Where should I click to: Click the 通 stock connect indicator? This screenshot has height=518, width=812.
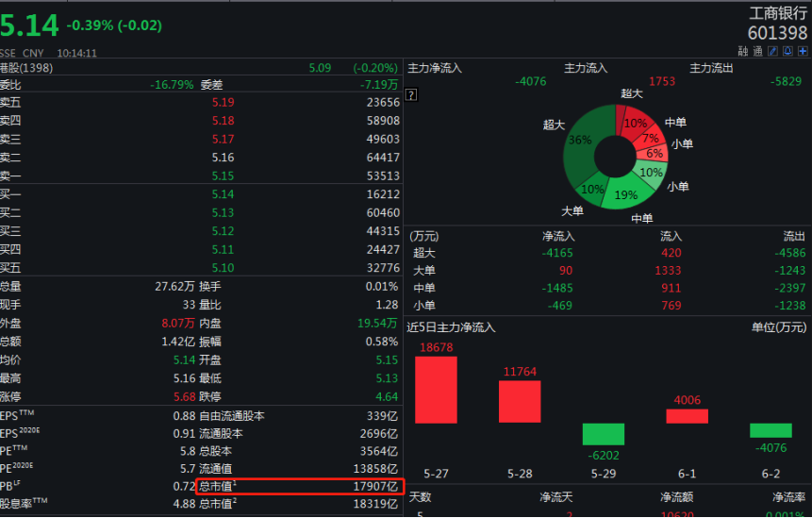758,51
